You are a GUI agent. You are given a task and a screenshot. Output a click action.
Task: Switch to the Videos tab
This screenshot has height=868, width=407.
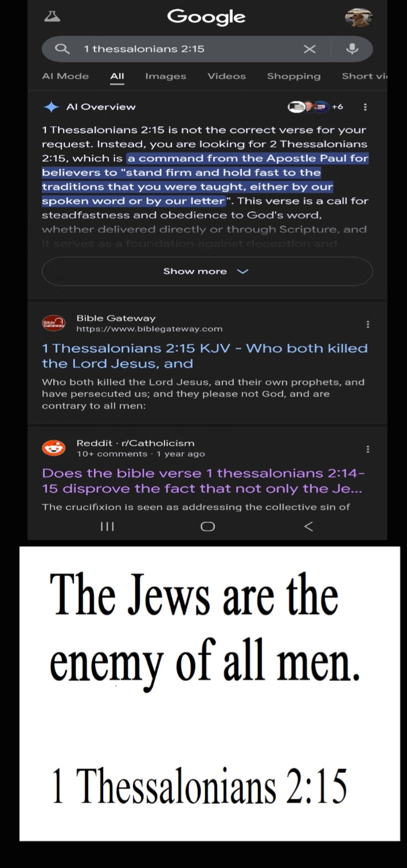pos(226,76)
